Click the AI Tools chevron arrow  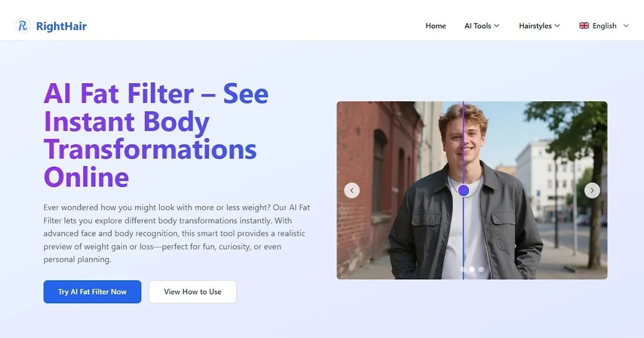(496, 26)
